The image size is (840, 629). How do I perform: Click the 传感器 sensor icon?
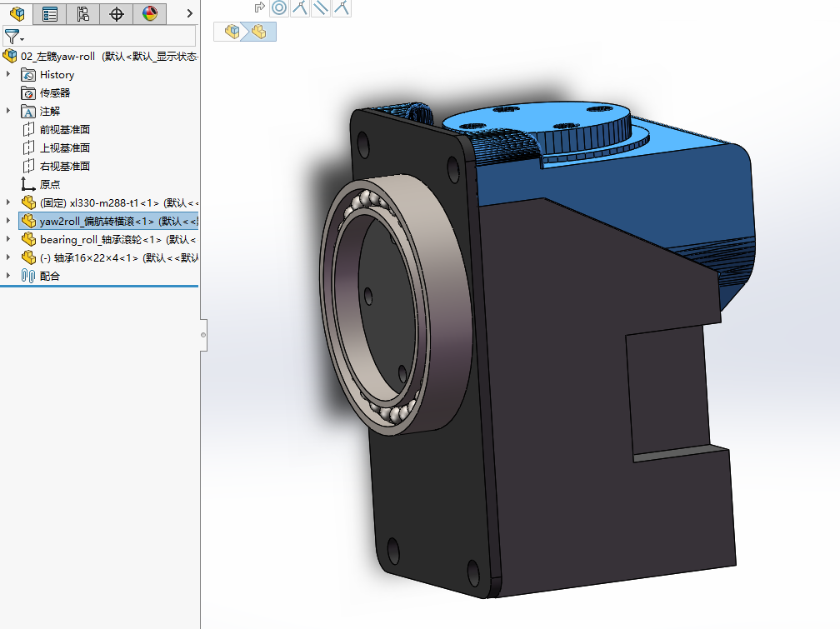tap(28, 93)
